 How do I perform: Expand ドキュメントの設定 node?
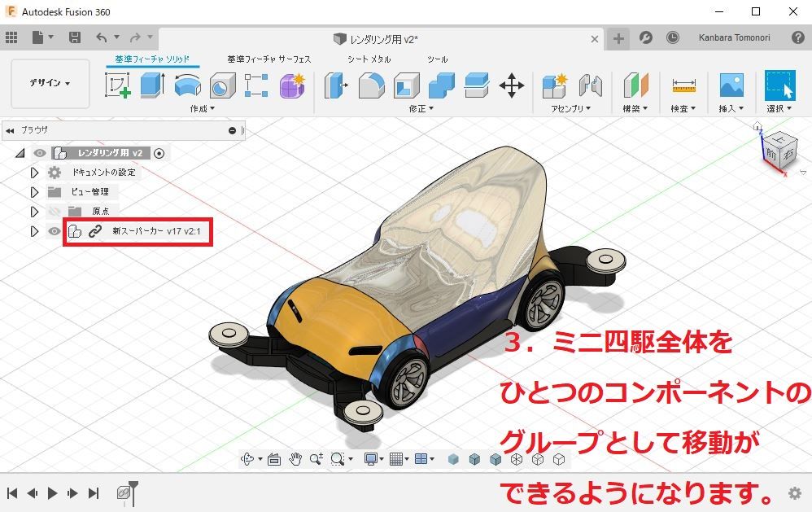(x=34, y=173)
